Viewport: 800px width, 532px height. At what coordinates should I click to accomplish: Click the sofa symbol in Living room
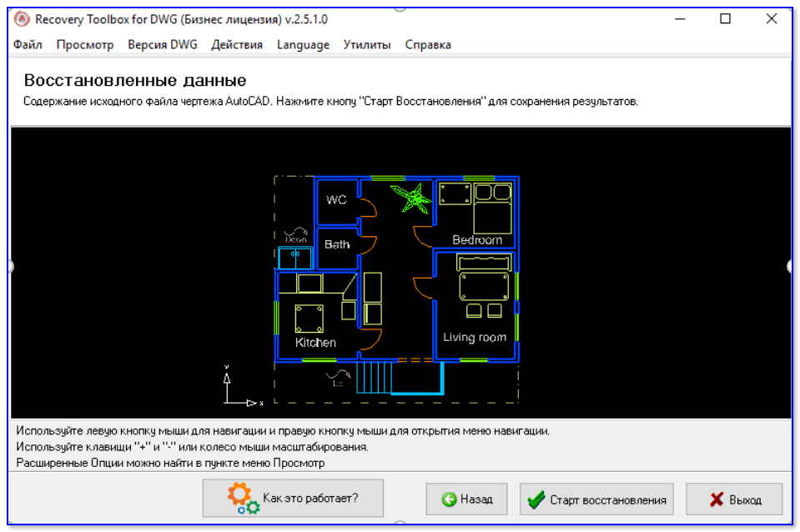pos(484,263)
